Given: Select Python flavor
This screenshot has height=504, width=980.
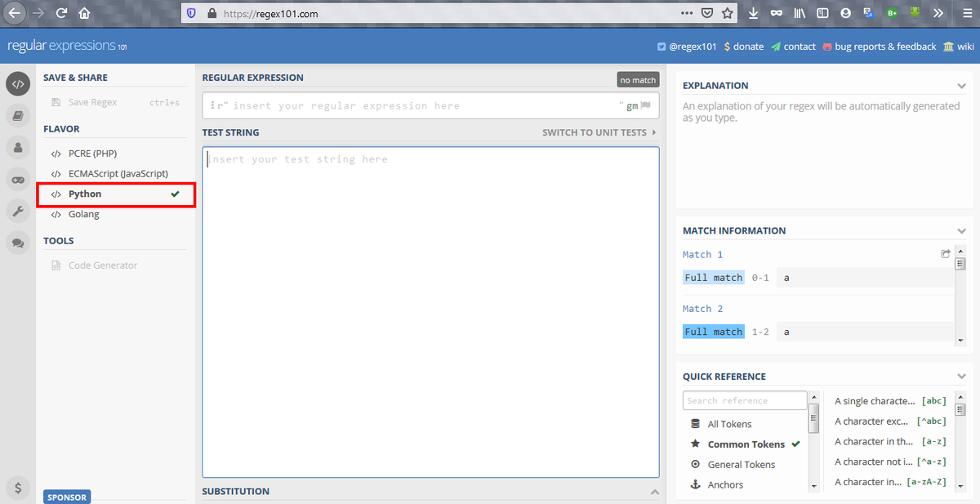Looking at the screenshot, I should 115,194.
